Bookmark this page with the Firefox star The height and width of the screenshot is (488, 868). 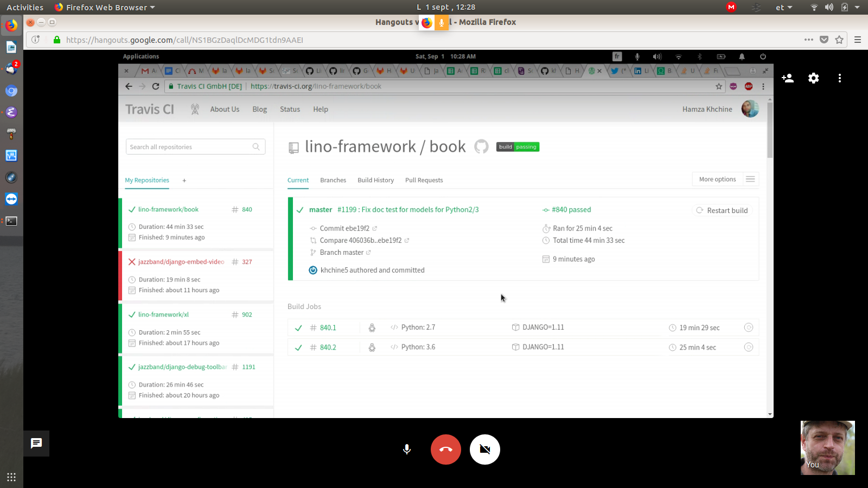pyautogui.click(x=839, y=40)
